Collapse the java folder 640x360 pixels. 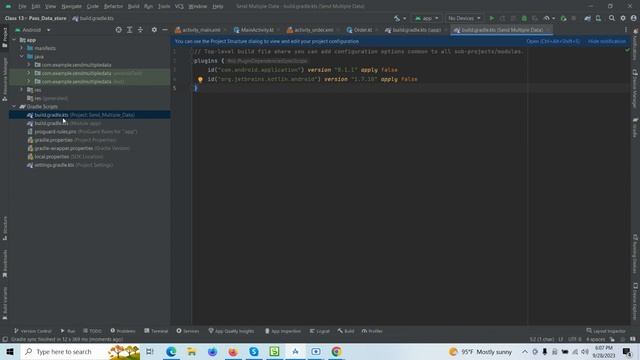coord(22,56)
